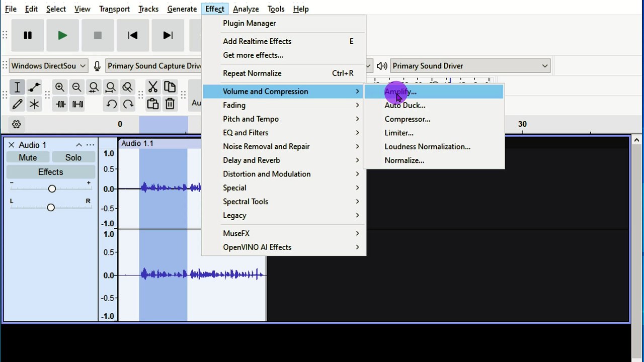Expand Noise Removal and Repair submenu
The width and height of the screenshot is (644, 362).
284,146
